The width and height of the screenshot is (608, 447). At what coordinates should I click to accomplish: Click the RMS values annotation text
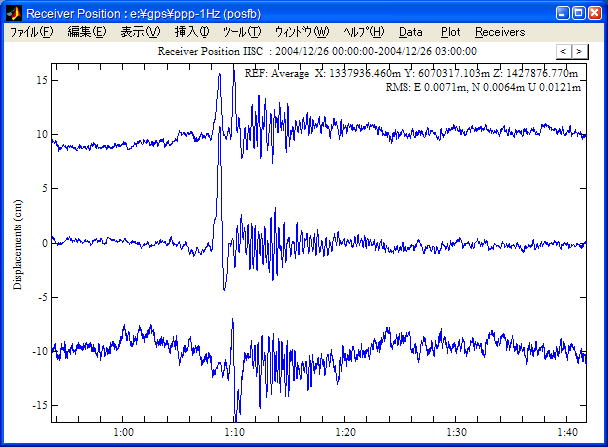[x=481, y=88]
